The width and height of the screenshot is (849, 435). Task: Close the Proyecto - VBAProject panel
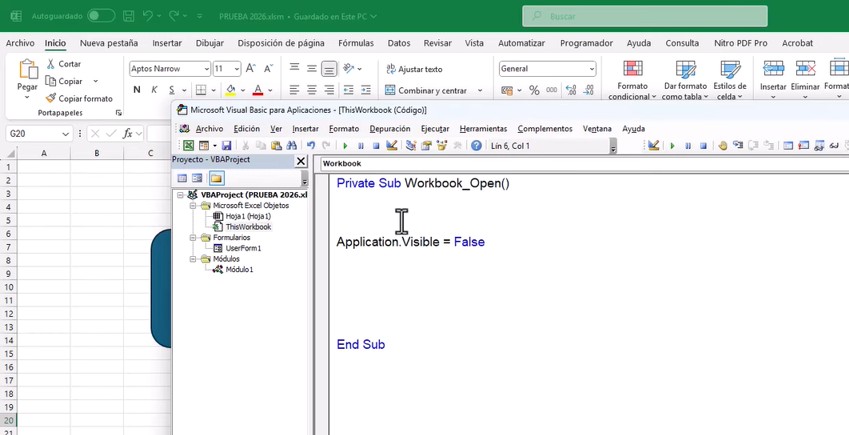click(301, 161)
